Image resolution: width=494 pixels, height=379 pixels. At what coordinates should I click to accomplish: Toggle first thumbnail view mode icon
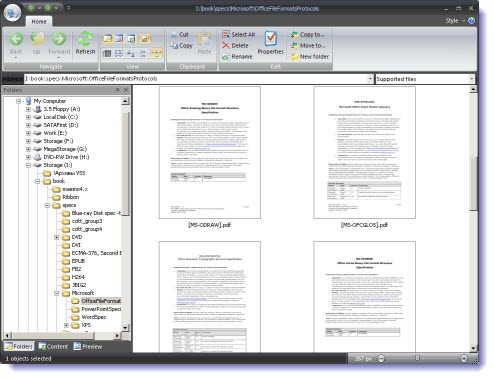tap(107, 39)
